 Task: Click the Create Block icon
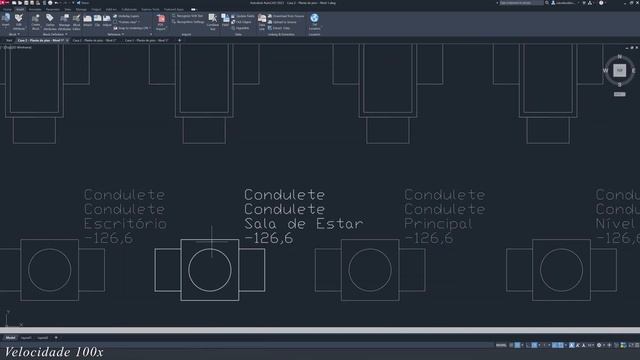point(36,22)
